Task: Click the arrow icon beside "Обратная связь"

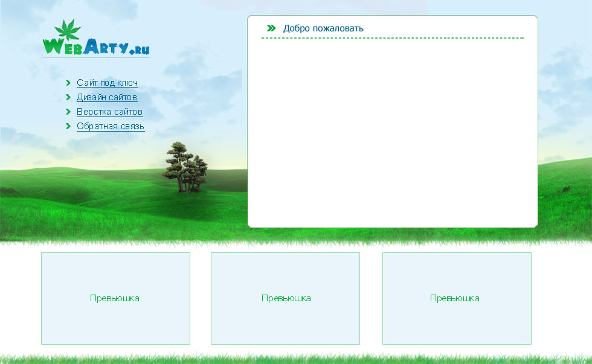Action: 69,127
